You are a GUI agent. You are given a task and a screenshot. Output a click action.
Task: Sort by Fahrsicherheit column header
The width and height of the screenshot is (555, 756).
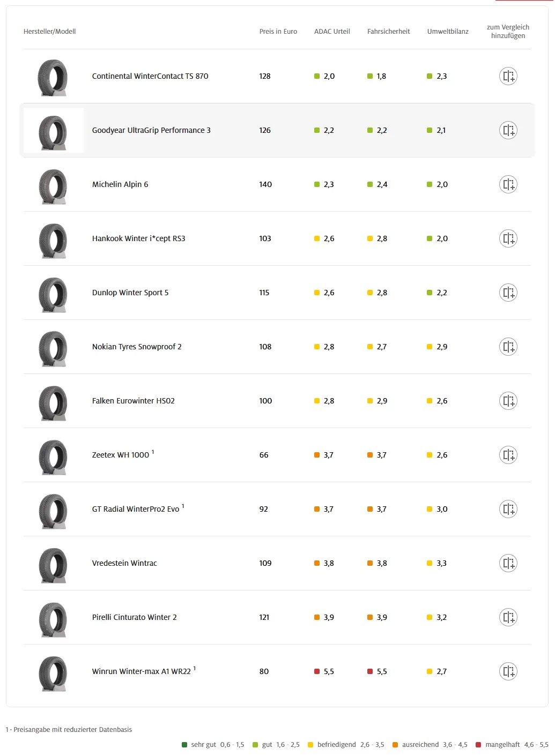389,32
